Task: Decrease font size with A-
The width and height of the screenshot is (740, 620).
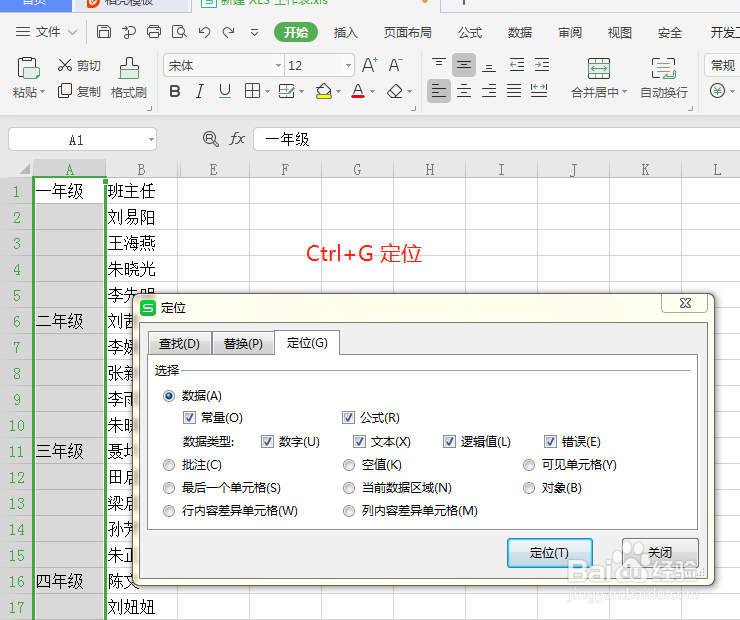Action: [x=395, y=65]
